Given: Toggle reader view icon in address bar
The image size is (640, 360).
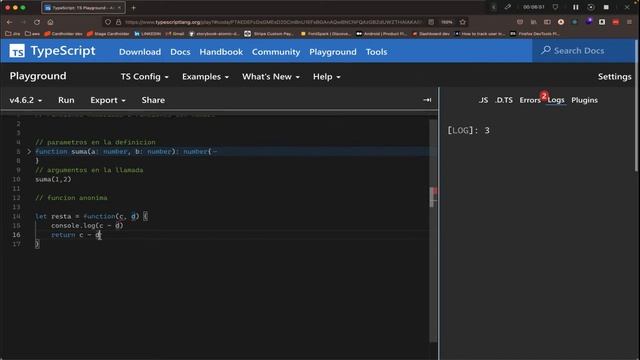Looking at the screenshot, I should click(x=431, y=22).
